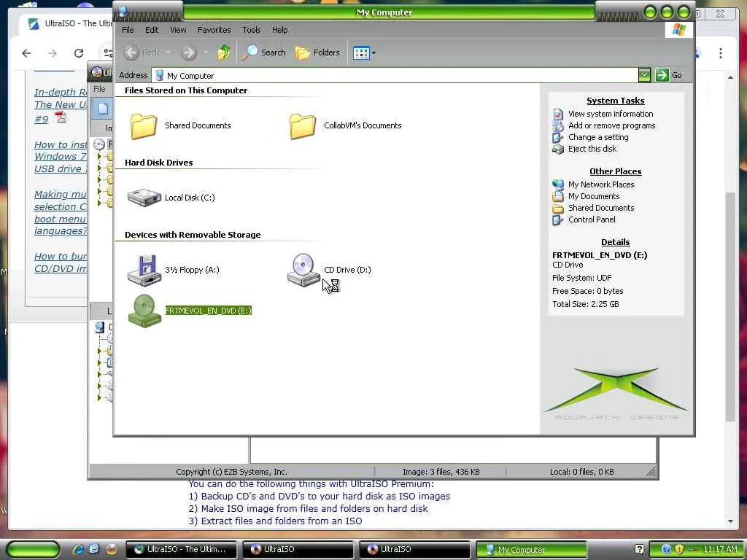Image resolution: width=747 pixels, height=560 pixels.
Task: Open the File menu in My Computer
Action: [x=128, y=29]
